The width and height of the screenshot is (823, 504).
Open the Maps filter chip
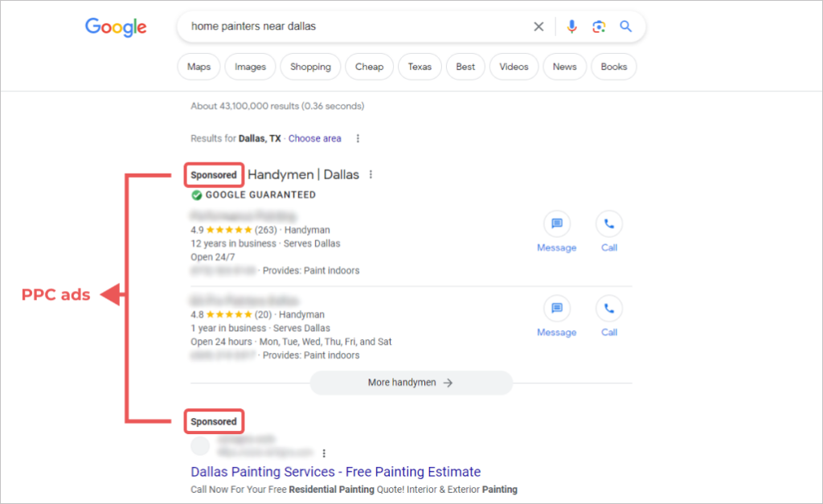pos(199,67)
